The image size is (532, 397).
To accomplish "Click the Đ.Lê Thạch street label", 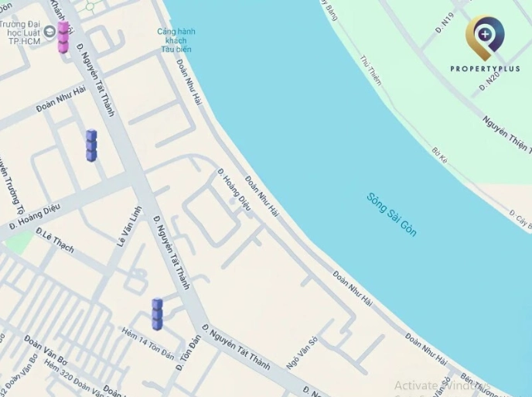I will (55, 240).
